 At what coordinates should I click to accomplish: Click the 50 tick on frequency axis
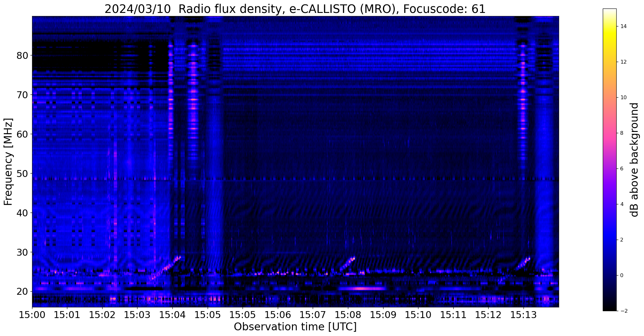[x=23, y=174]
